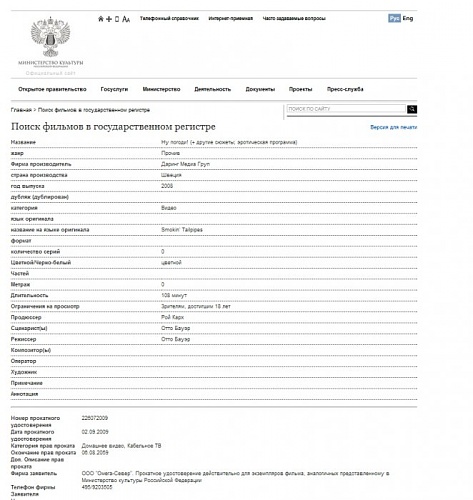
Task: Open the Пресс-служба menu
Action: 345,89
